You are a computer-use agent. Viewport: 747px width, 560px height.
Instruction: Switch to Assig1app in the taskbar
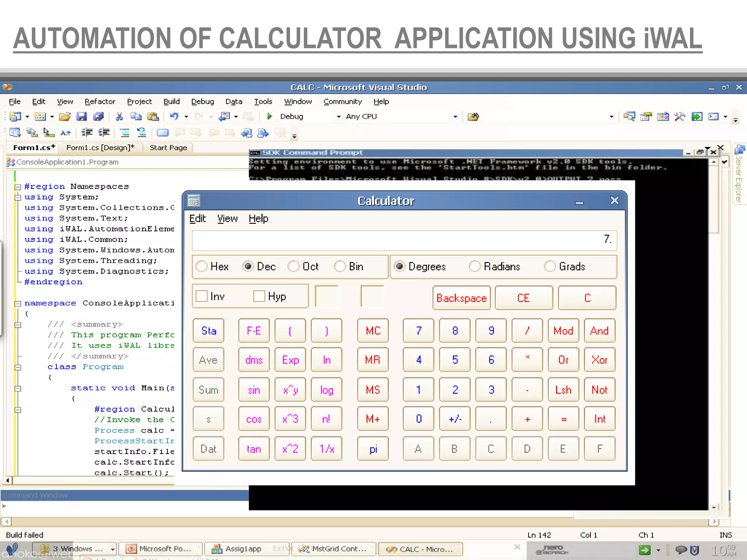pyautogui.click(x=246, y=549)
